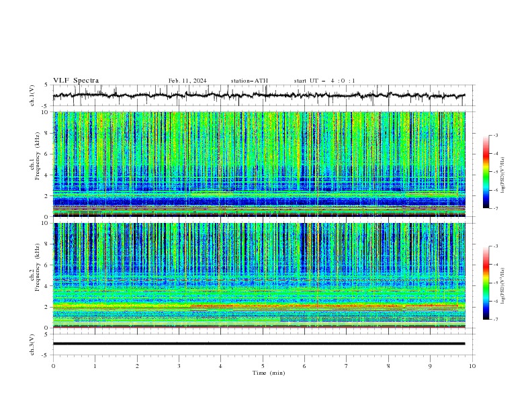Viewport: 532px width, 411px height.
Task: Click the "station=ATH" header label
Action: point(249,81)
